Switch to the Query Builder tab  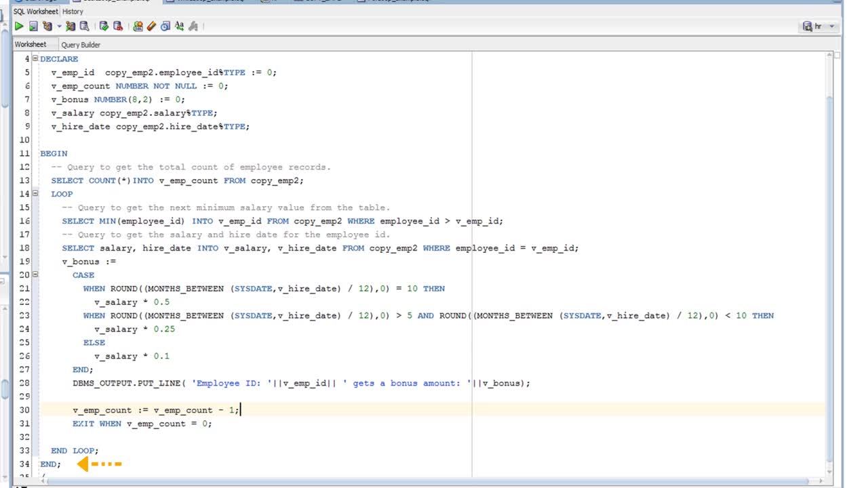pyautogui.click(x=81, y=45)
